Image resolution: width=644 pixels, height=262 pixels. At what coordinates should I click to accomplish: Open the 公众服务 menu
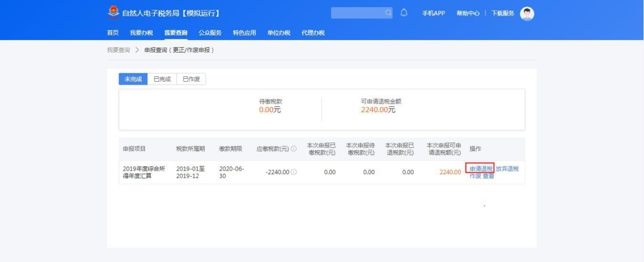point(210,33)
